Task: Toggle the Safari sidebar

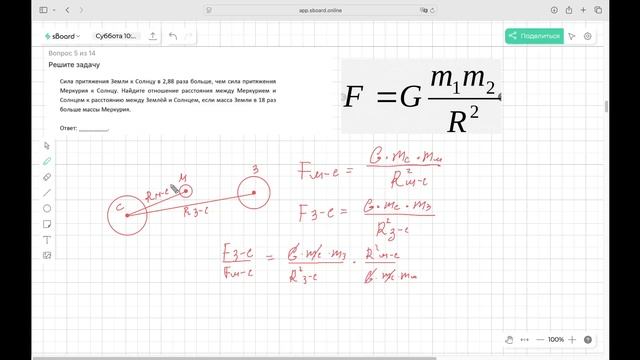Action: [43, 10]
